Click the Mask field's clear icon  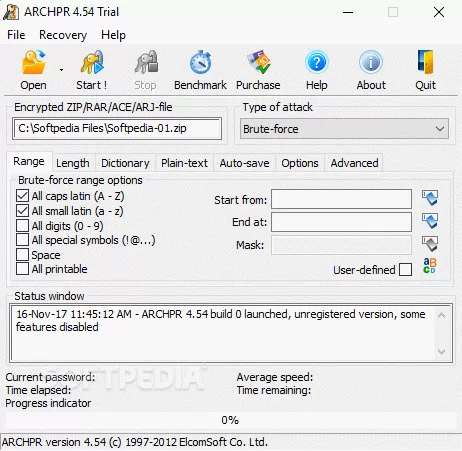(x=430, y=244)
